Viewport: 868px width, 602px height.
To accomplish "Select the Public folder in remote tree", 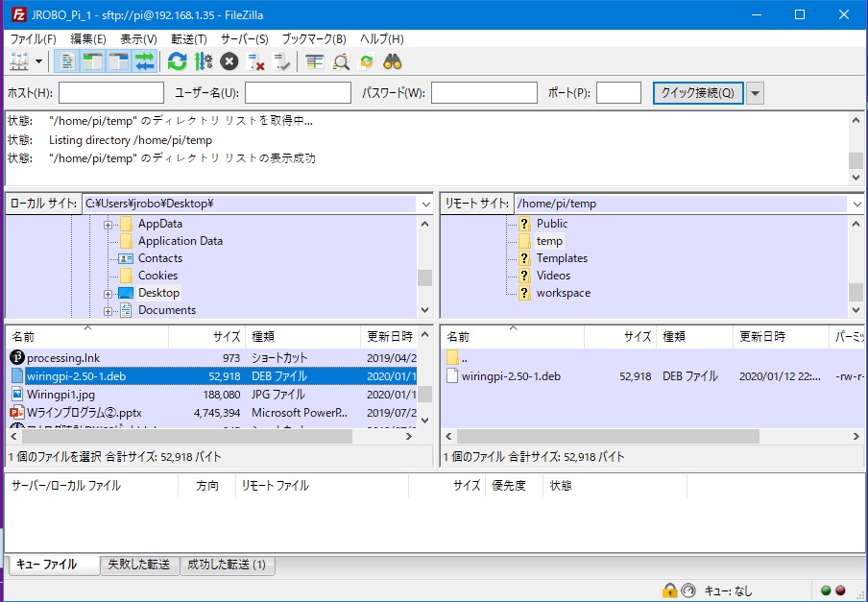I will point(552,224).
